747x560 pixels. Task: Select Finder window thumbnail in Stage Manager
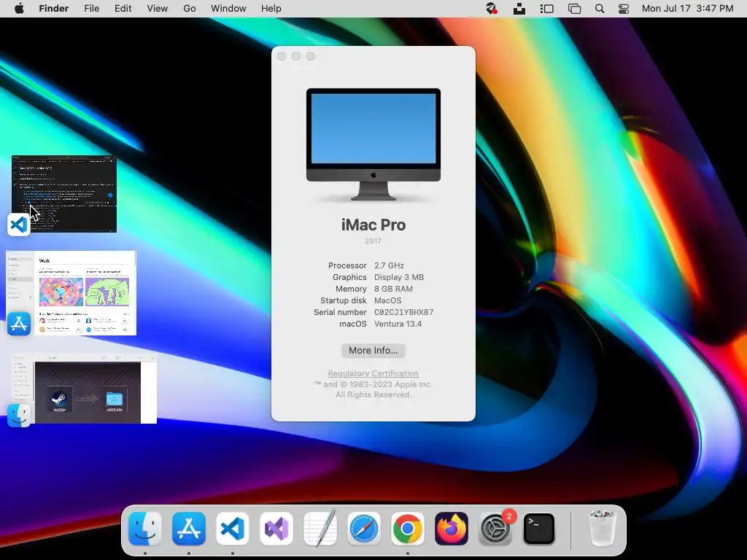pos(85,389)
